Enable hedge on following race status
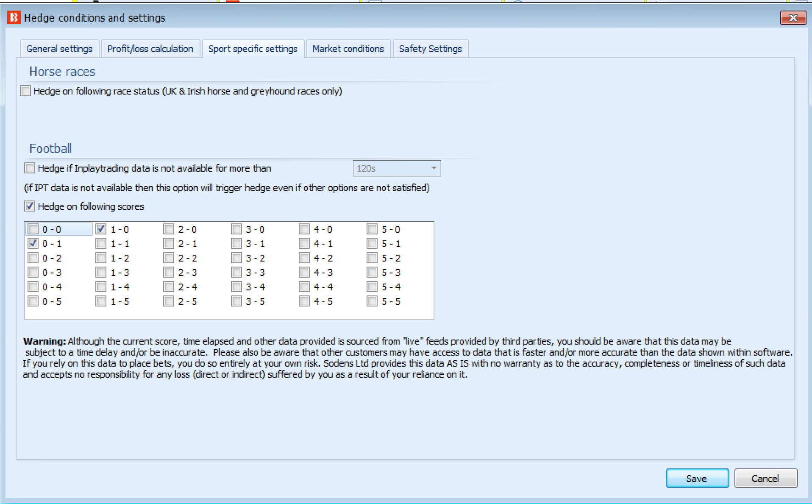This screenshot has width=812, height=504. click(x=25, y=91)
